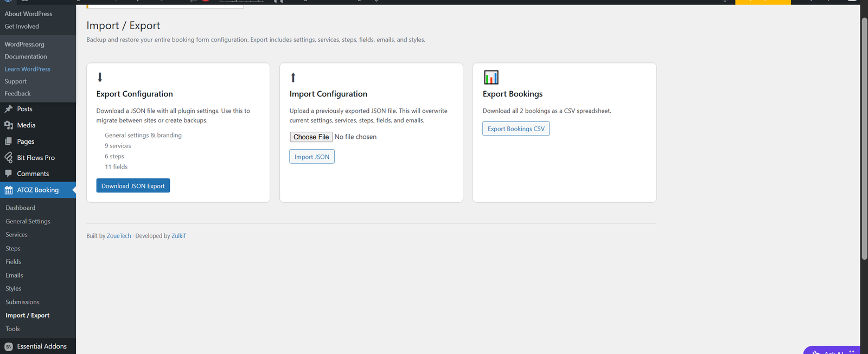Click the down arrow Export Configuration icon
Screen dimensions: 868x354
click(100, 78)
